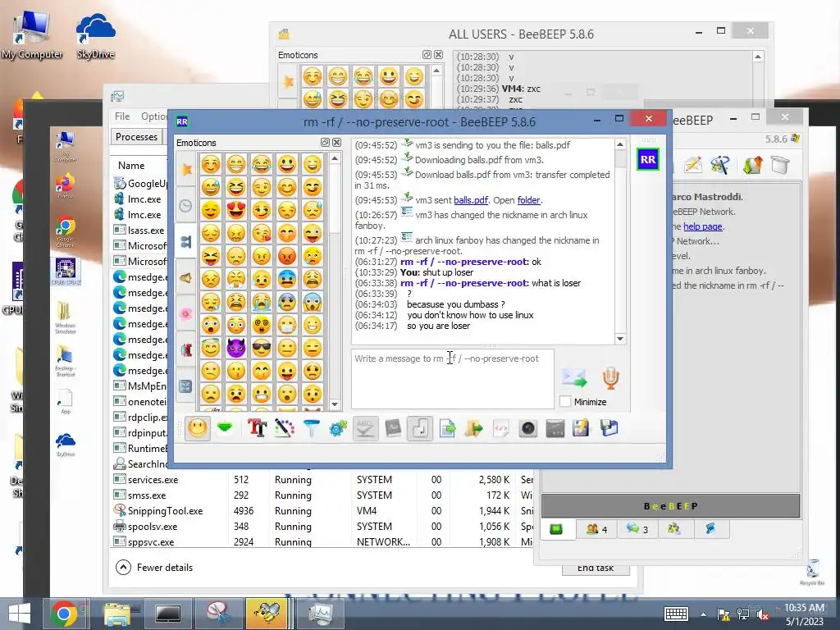Viewport: 840px width, 630px height.
Task: Open chat settings blue gears icon
Action: 338,428
